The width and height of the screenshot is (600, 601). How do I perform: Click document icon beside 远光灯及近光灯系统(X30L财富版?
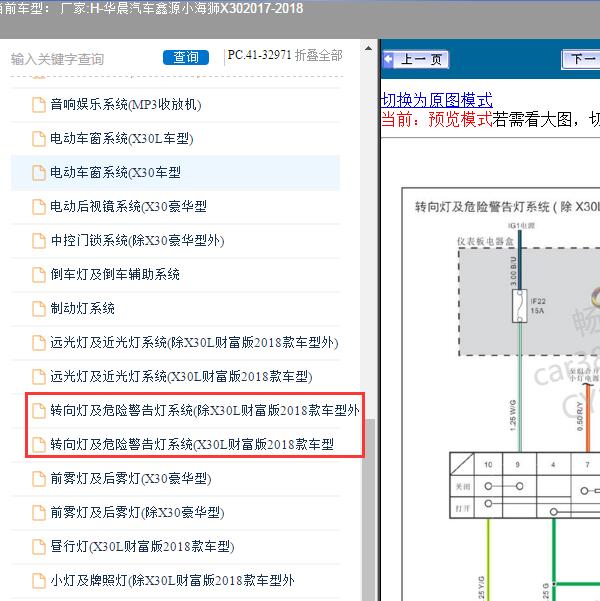39,377
